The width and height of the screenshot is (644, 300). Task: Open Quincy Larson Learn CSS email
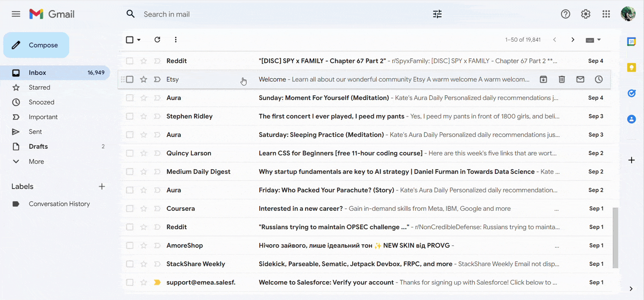point(340,153)
